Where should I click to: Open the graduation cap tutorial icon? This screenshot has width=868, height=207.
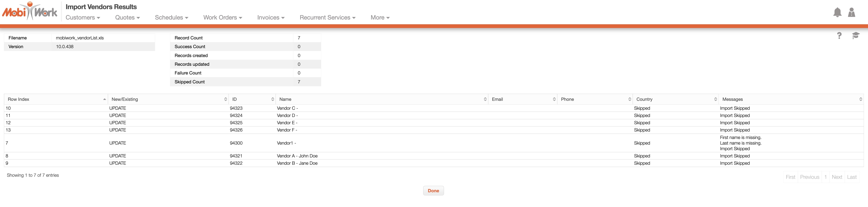[x=856, y=36]
